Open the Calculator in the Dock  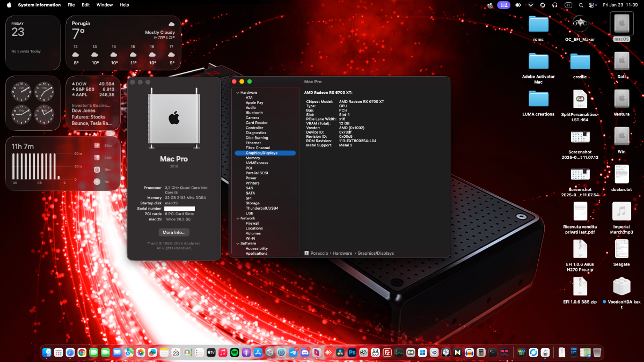[481, 353]
